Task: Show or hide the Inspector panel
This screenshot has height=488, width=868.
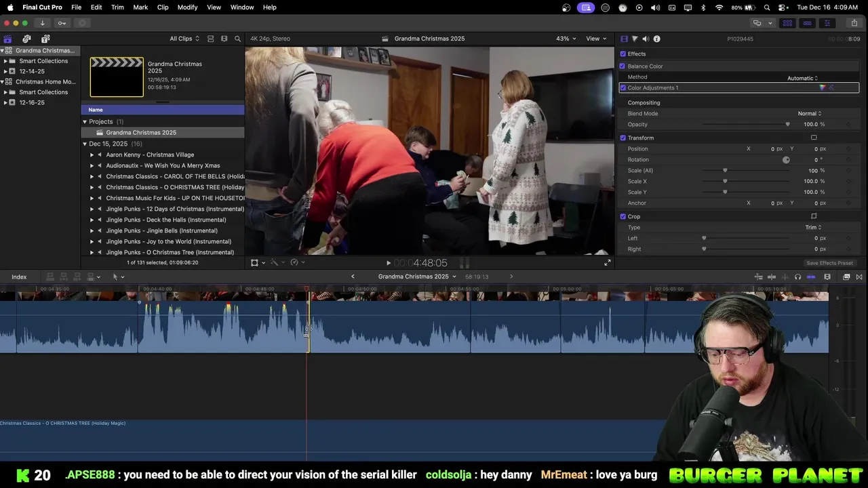Action: (827, 23)
